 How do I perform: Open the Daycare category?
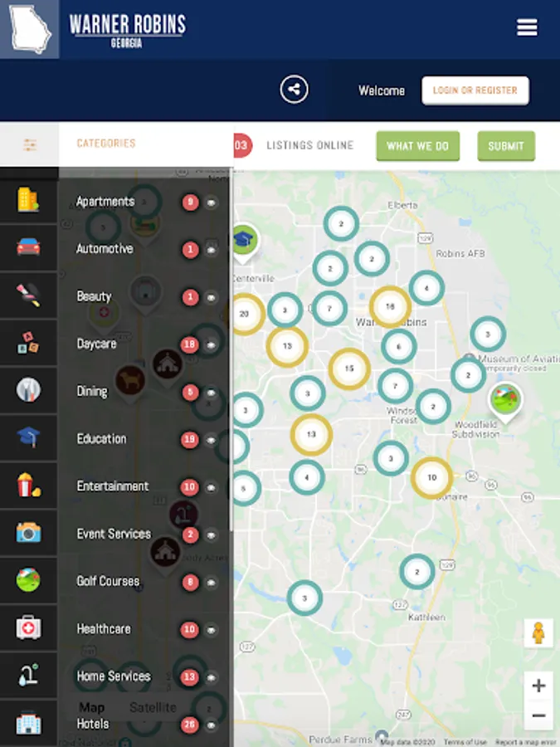pyautogui.click(x=97, y=344)
